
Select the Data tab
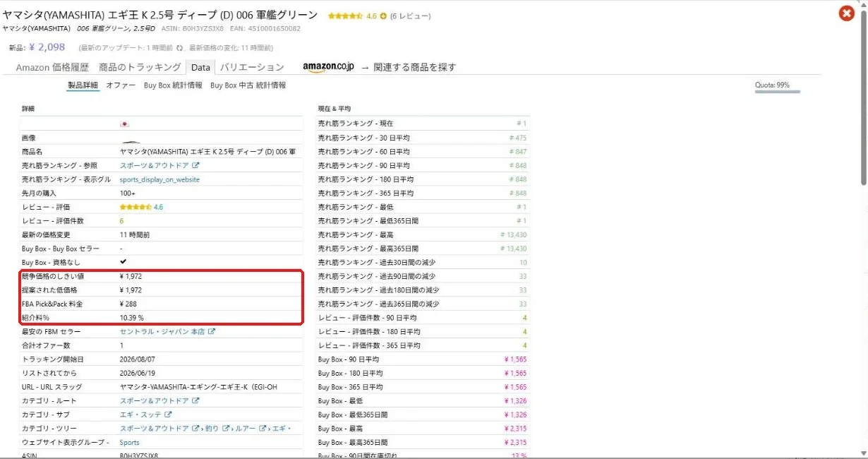200,68
